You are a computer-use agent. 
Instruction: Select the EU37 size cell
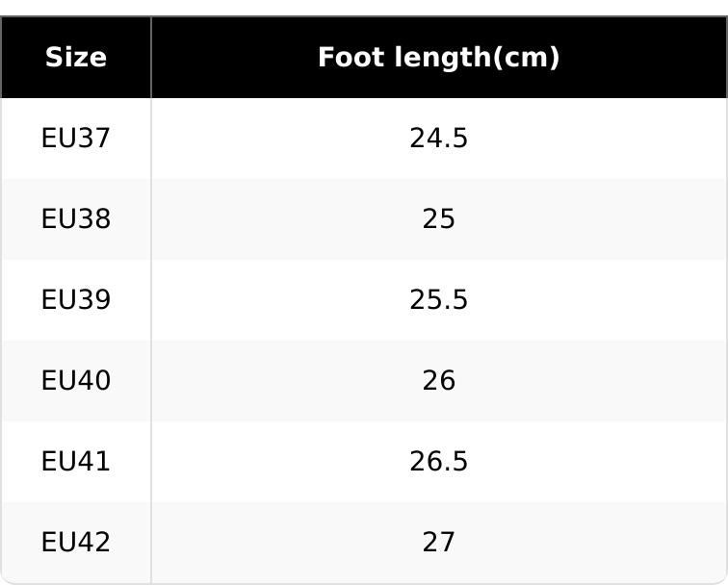[x=75, y=139]
